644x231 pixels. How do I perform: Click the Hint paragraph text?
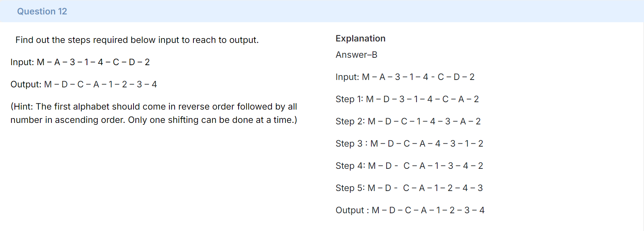click(154, 113)
